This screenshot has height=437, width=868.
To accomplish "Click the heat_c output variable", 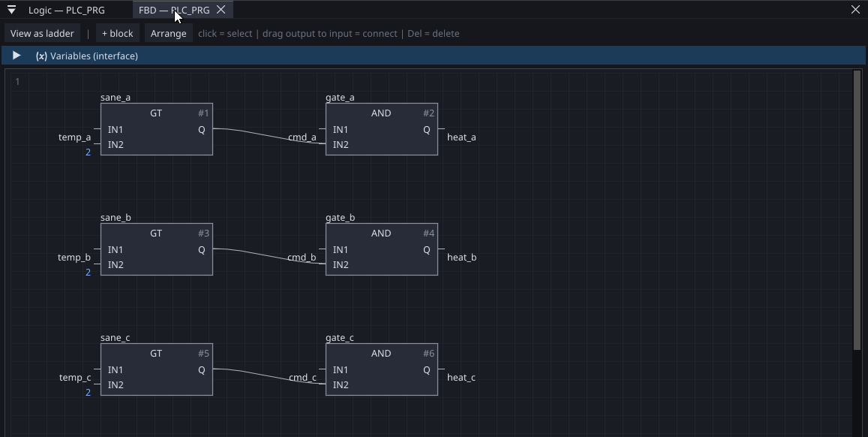I will click(461, 378).
